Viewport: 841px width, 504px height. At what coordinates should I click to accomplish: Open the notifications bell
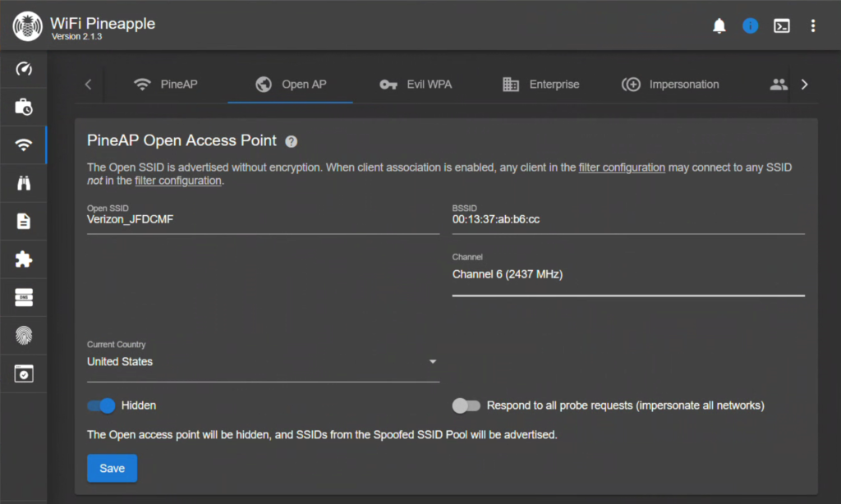coord(719,25)
